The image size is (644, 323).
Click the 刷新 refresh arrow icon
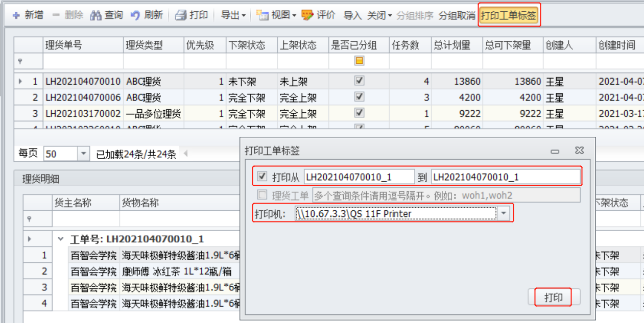[135, 15]
